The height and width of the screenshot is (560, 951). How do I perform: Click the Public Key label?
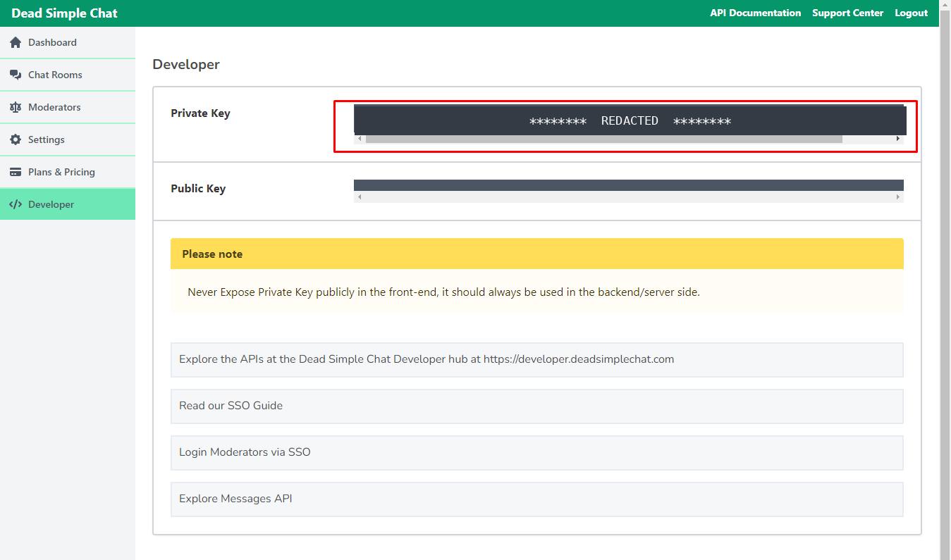coord(198,189)
